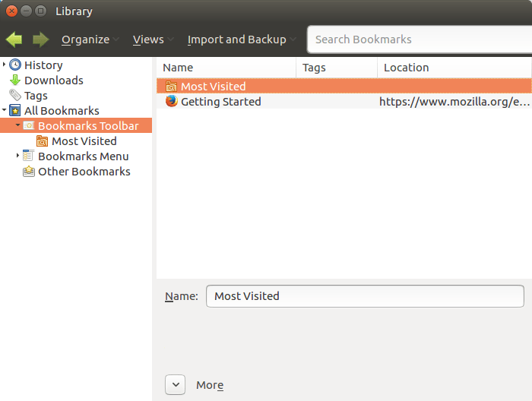Click the green Back arrow icon
The width and height of the screenshot is (532, 401).
point(14,39)
